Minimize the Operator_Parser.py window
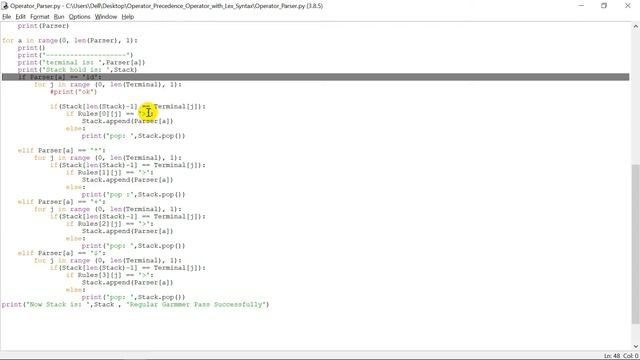 pos(581,6)
